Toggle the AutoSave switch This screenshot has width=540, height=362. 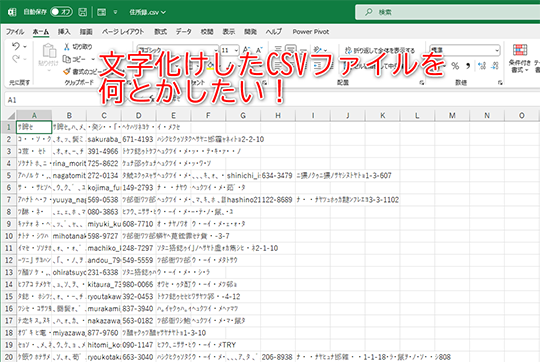pyautogui.click(x=61, y=12)
